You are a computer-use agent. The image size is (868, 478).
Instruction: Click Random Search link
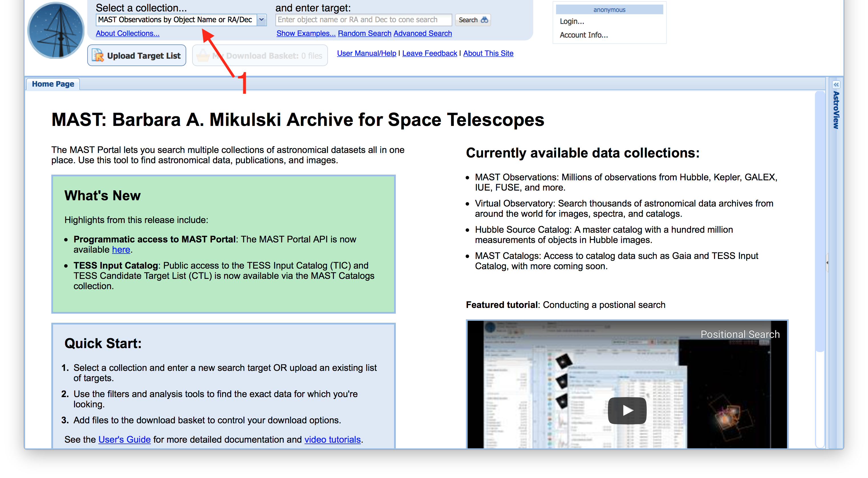point(364,33)
